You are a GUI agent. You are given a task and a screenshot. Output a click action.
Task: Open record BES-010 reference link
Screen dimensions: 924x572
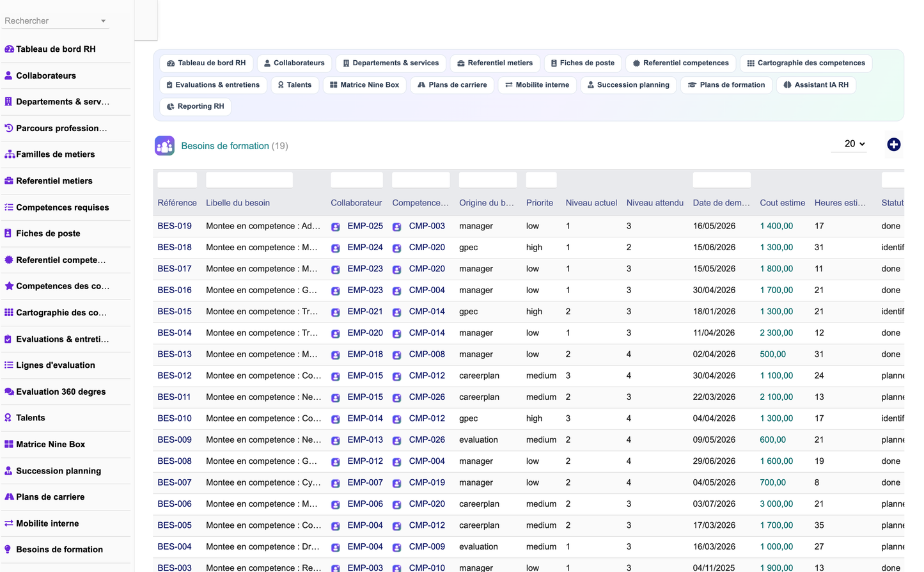pos(175,418)
